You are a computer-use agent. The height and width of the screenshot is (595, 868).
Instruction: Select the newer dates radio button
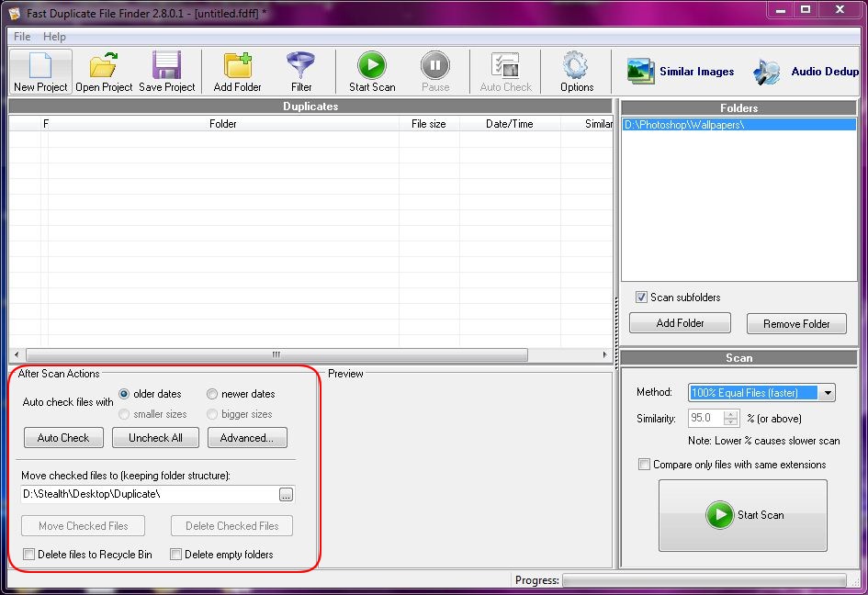click(x=212, y=394)
